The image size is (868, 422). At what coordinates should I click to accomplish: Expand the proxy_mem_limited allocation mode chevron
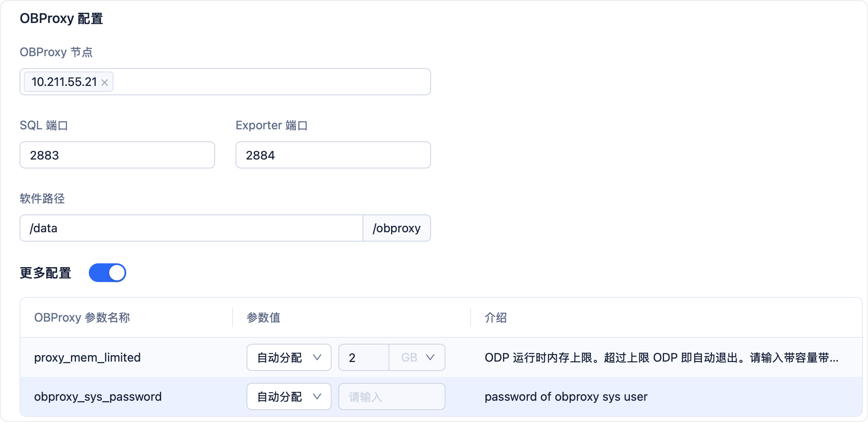(x=317, y=358)
